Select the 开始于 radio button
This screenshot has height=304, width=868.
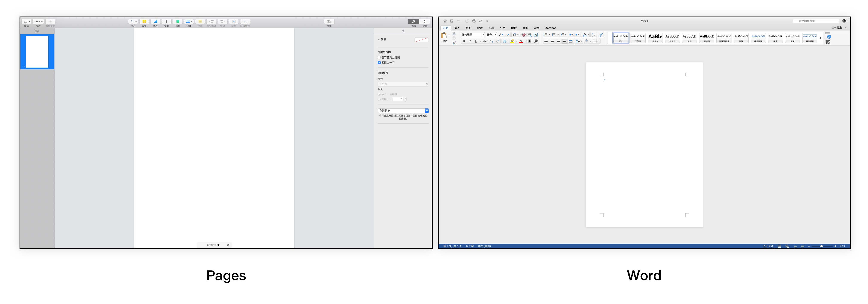379,99
